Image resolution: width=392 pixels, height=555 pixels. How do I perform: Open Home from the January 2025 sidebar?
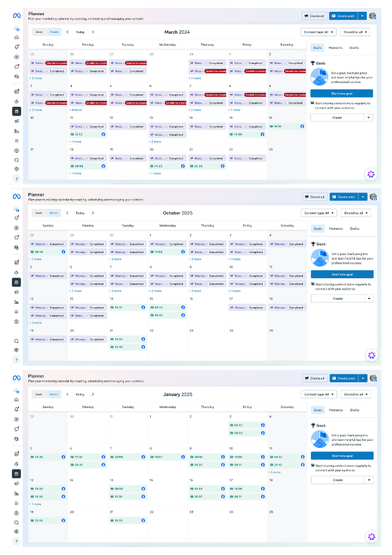coord(16,399)
